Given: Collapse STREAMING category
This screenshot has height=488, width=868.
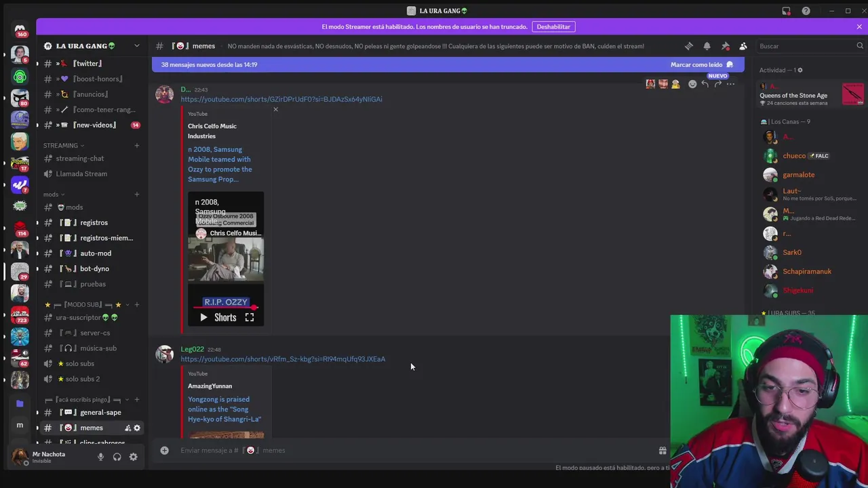Looking at the screenshot, I should (x=64, y=145).
